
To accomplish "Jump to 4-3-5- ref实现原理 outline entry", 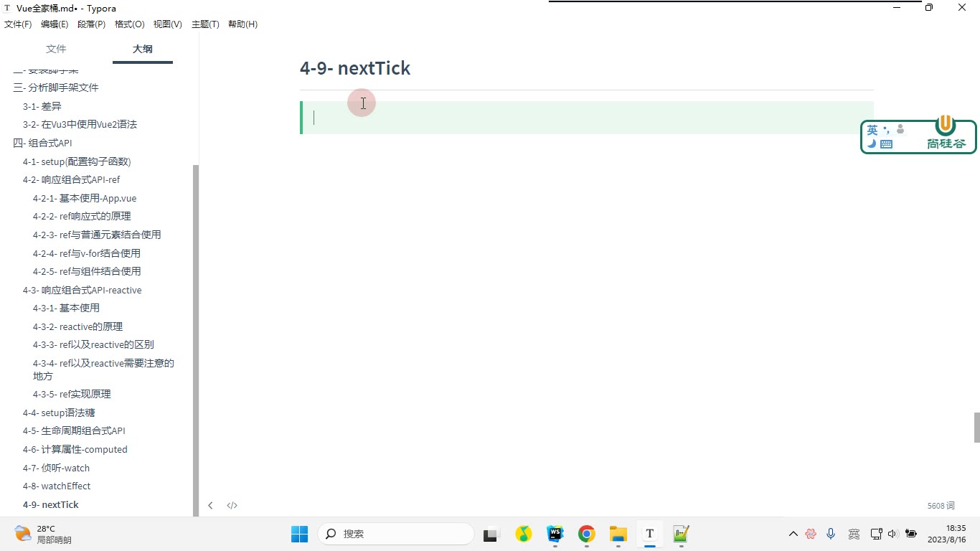I will tap(72, 394).
